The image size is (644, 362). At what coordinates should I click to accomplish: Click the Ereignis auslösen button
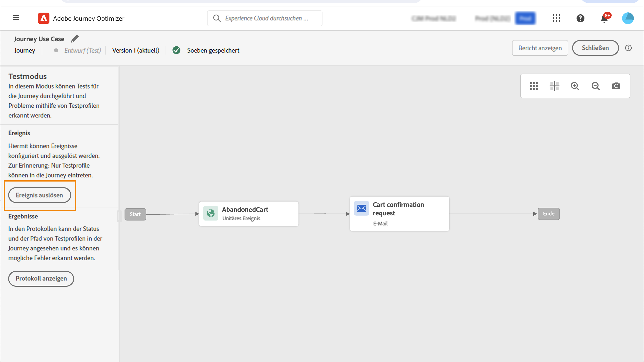pyautogui.click(x=40, y=195)
